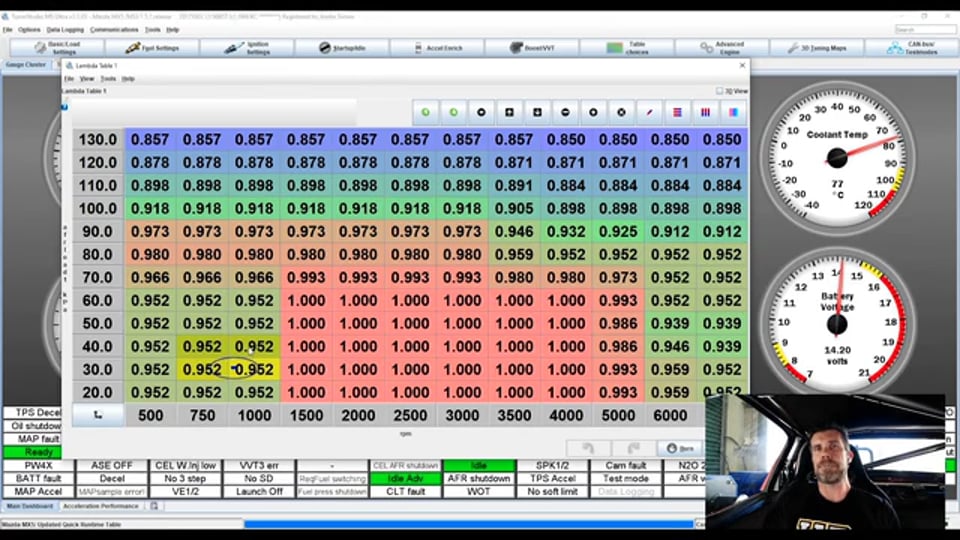Click the minus circle table tool icon
Image resolution: width=960 pixels, height=540 pixels.
click(565, 113)
